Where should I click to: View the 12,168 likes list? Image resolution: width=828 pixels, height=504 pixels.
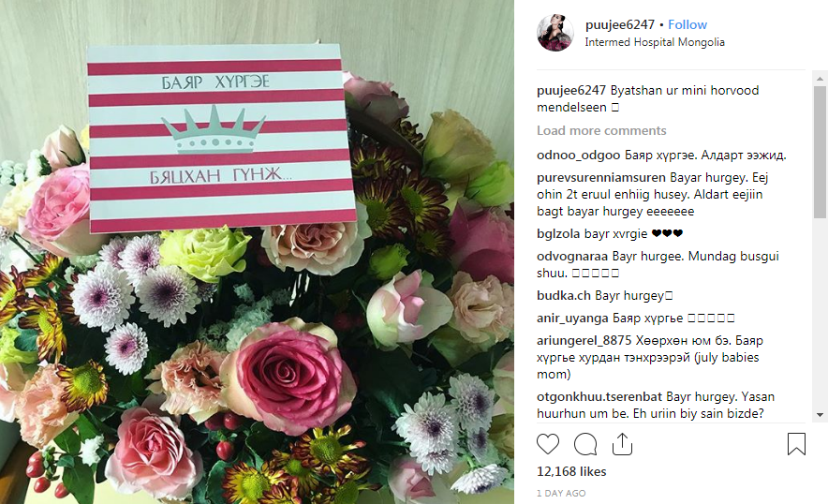[x=571, y=471]
